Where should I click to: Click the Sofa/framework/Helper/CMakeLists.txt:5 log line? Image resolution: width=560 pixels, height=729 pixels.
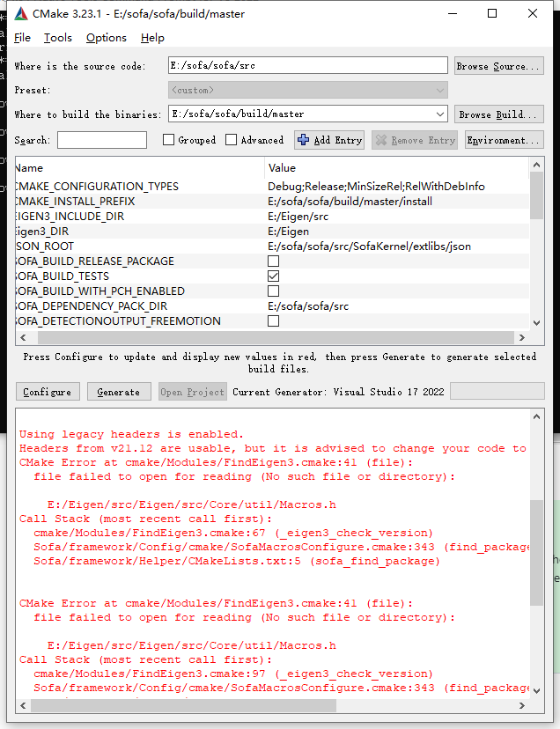(237, 561)
